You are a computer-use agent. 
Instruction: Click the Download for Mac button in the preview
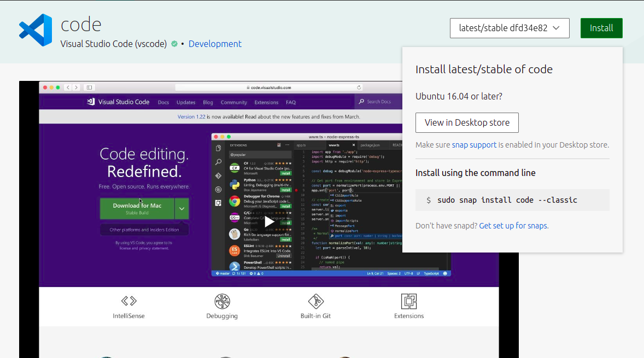tap(137, 209)
